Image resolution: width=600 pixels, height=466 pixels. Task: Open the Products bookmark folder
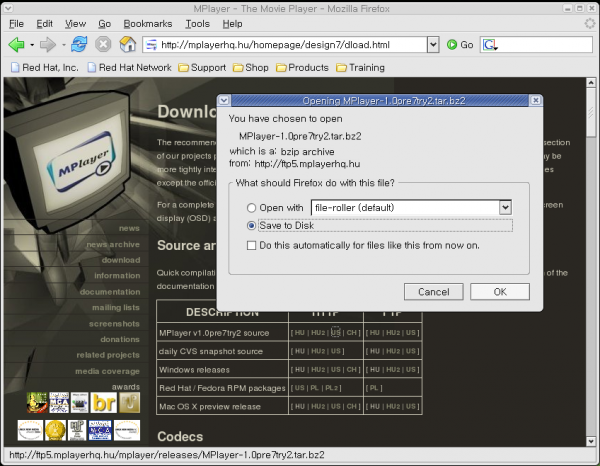pos(302,68)
